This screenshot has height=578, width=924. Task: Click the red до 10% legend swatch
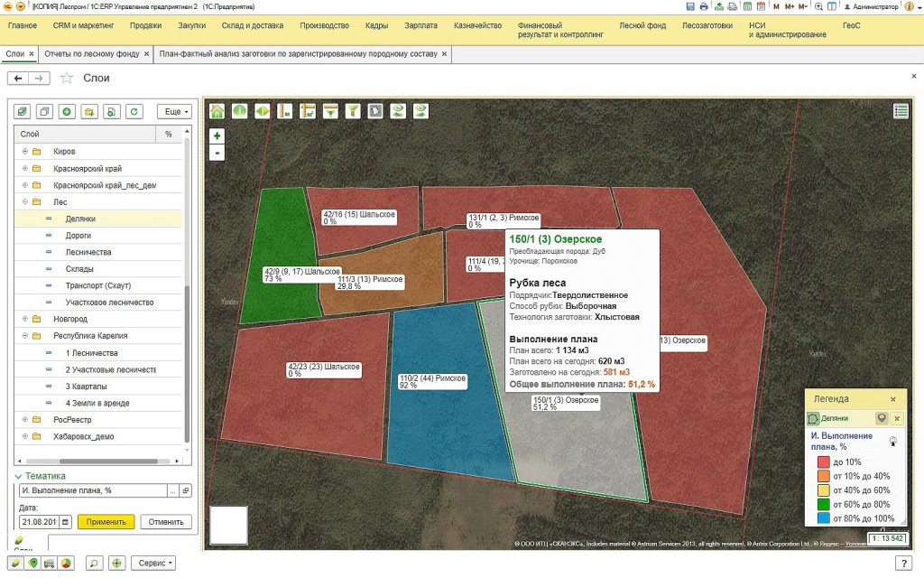coord(823,461)
